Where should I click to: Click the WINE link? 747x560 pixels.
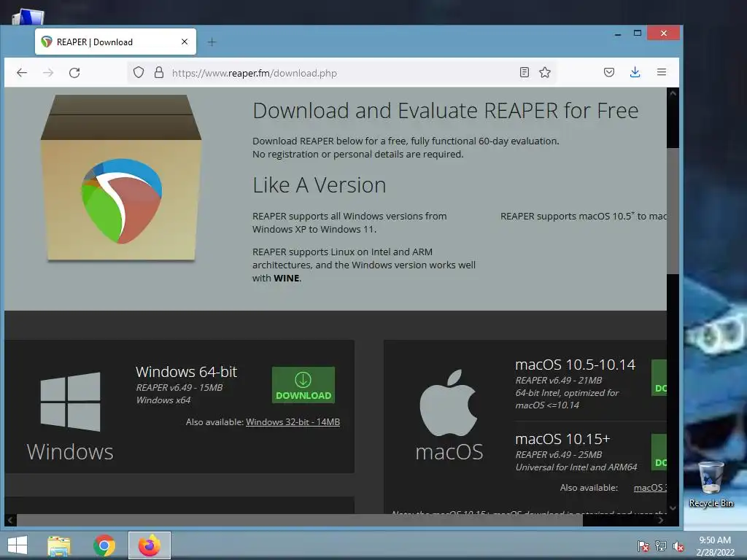286,278
